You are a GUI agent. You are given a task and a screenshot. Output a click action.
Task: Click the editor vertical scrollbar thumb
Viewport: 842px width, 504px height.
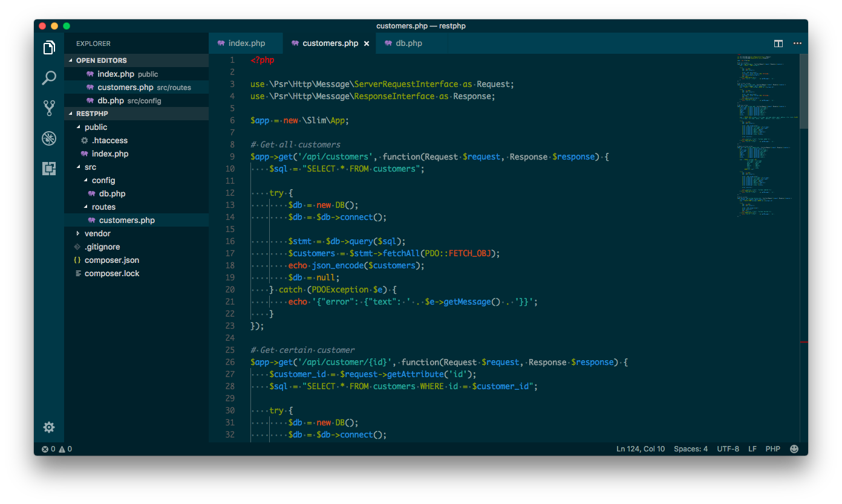[x=804, y=91]
